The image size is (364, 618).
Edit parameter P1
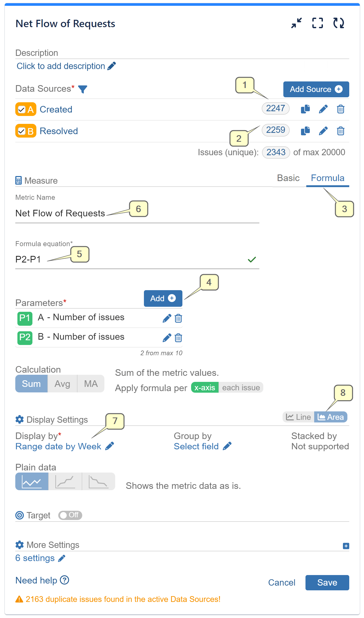(167, 318)
